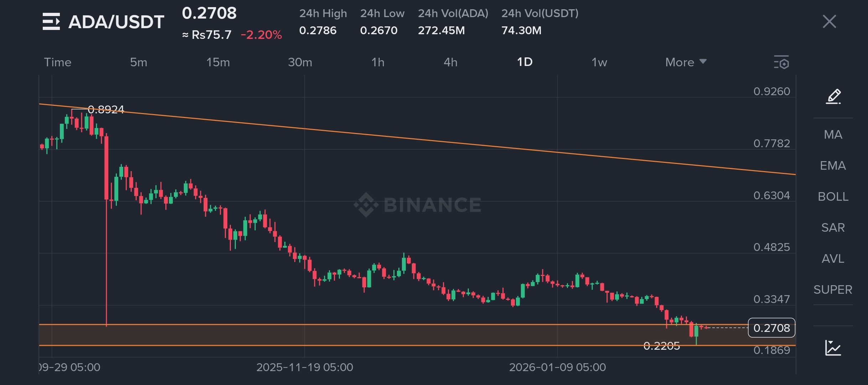Switch to the 5m timeframe
Screen dimensions: 868x385
point(139,62)
